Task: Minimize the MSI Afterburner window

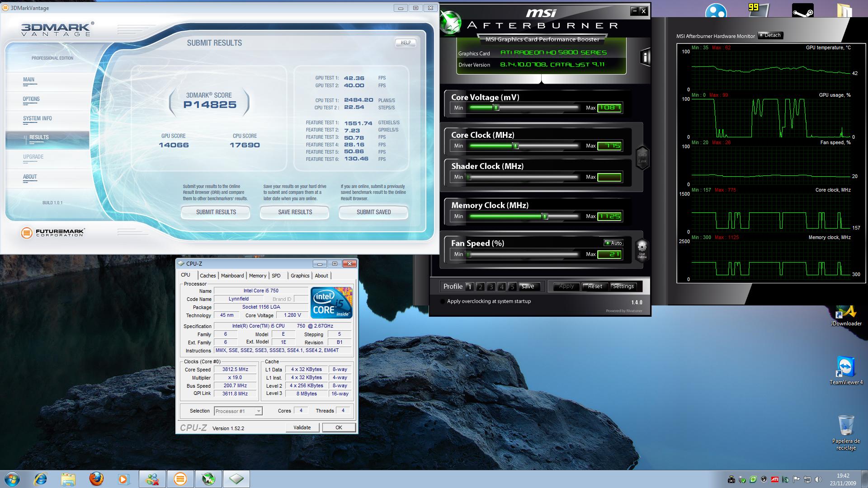Action: tap(635, 11)
